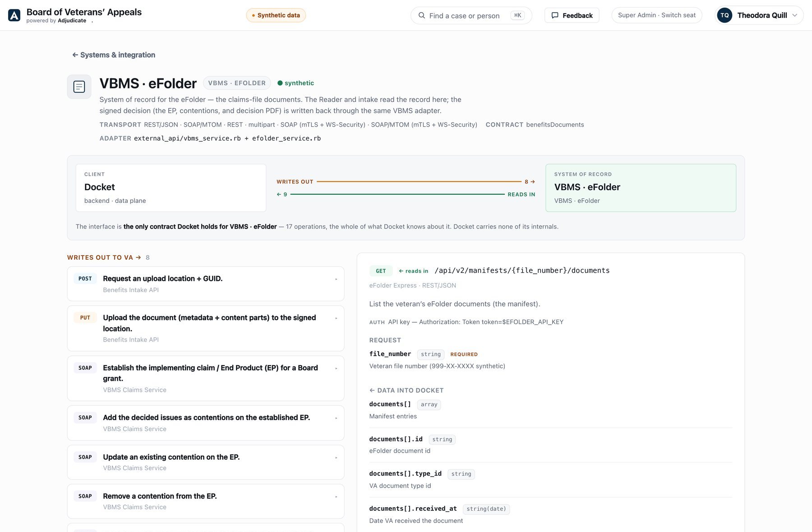Click the documents[].received_at field name
The width and height of the screenshot is (812, 532).
pyautogui.click(x=413, y=509)
